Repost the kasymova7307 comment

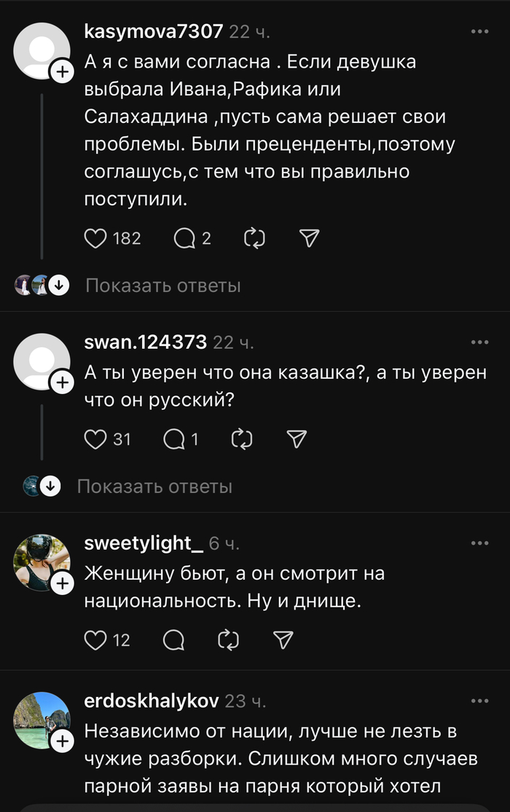(x=254, y=238)
